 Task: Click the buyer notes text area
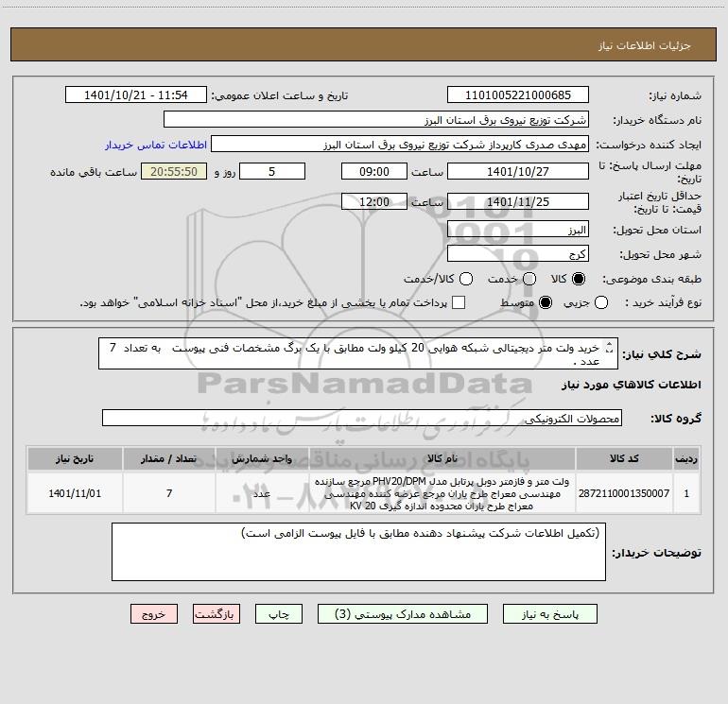(358, 551)
